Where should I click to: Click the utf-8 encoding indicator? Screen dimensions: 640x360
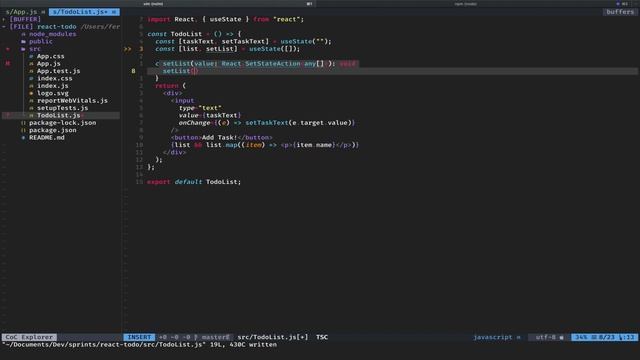549,337
